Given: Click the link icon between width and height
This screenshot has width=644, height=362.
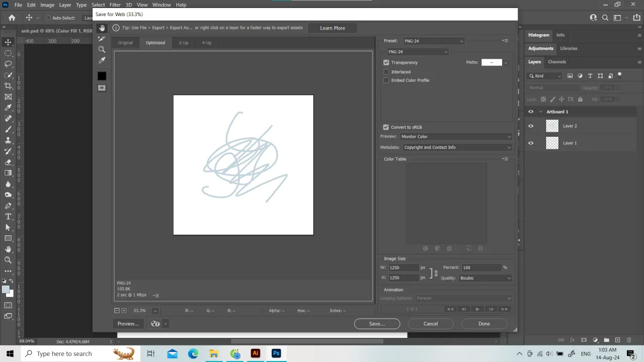Looking at the screenshot, I should tap(436, 273).
